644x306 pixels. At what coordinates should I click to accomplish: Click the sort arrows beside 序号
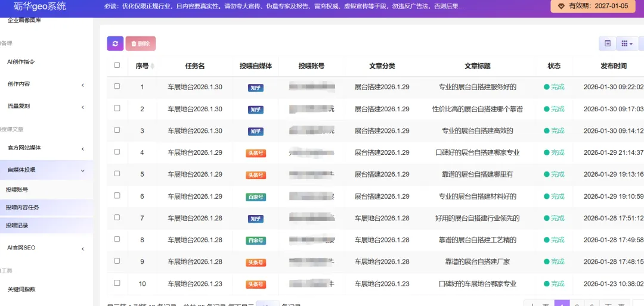153,67
